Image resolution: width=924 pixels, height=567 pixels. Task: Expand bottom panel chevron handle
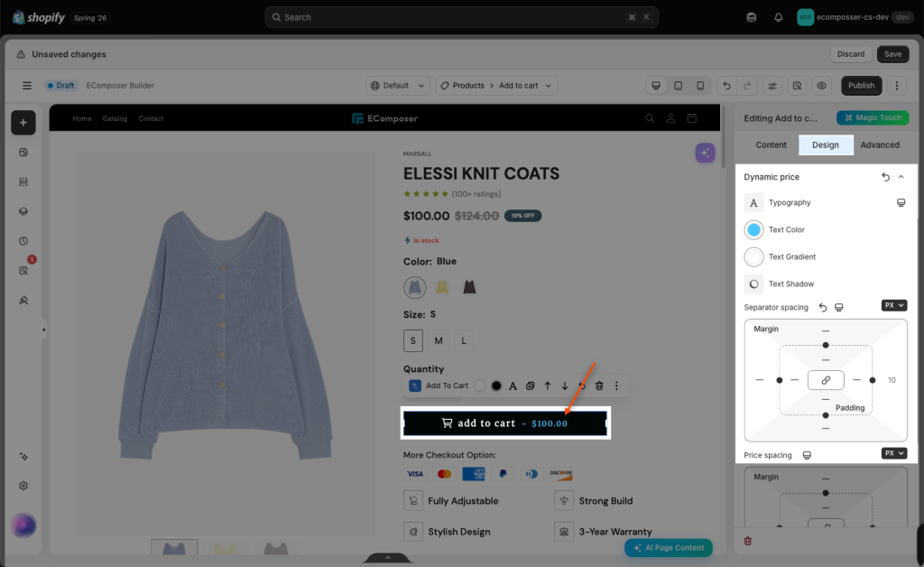pyautogui.click(x=388, y=558)
